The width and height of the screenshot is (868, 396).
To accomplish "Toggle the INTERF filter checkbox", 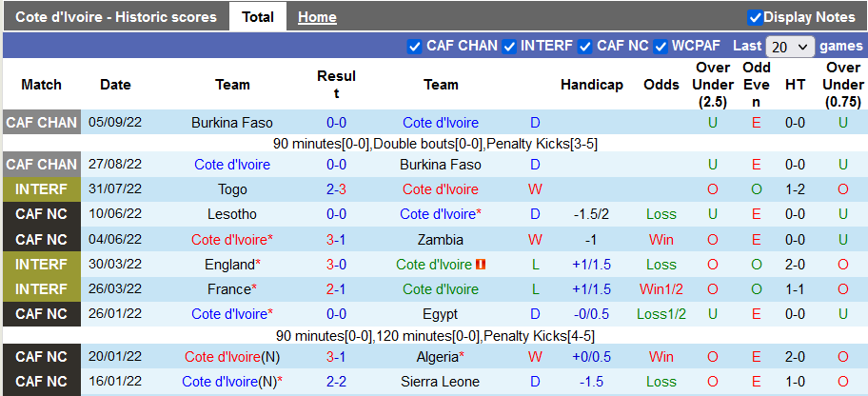I will [509, 46].
